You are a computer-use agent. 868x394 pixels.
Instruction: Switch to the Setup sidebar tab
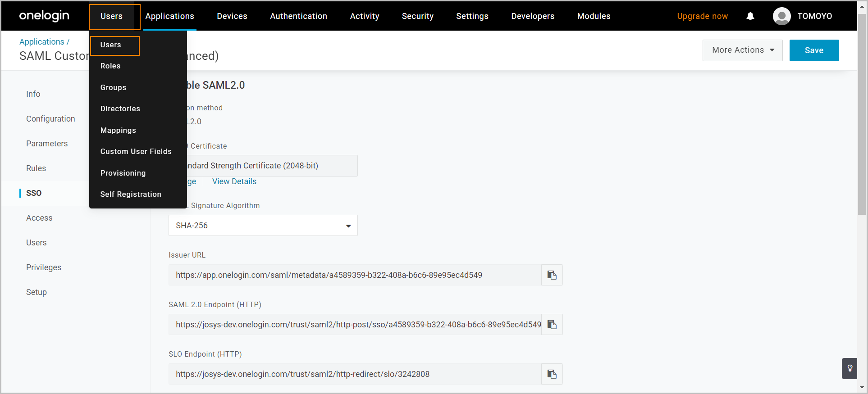37,292
